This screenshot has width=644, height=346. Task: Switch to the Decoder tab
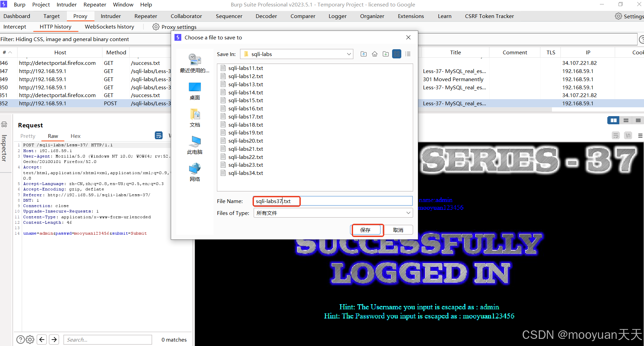[x=266, y=16]
